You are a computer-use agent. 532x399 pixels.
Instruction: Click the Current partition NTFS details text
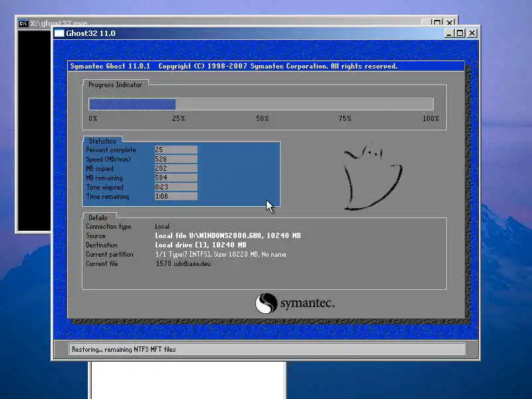221,254
